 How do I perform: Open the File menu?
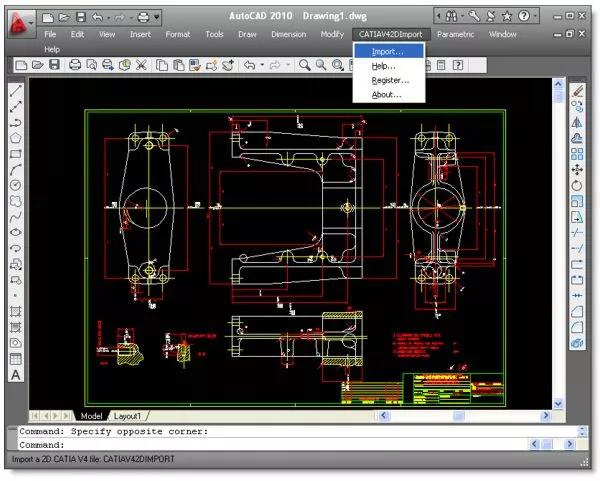point(50,34)
